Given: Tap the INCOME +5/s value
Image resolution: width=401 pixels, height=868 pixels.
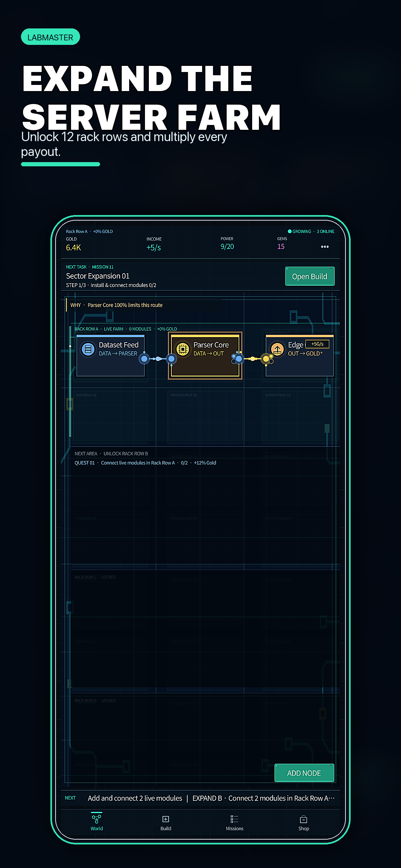Looking at the screenshot, I should (x=154, y=248).
